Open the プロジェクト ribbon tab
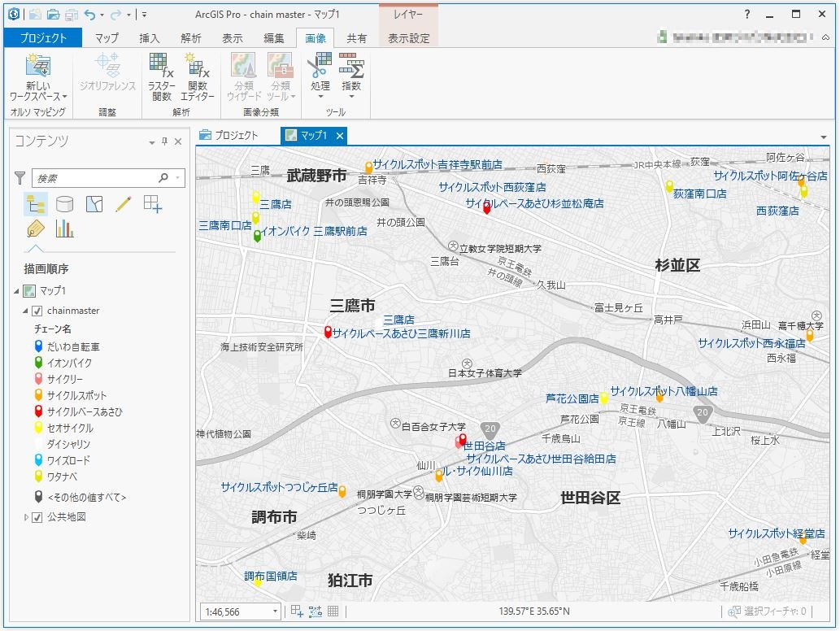Screen dimensions: 840x631 tap(43, 38)
